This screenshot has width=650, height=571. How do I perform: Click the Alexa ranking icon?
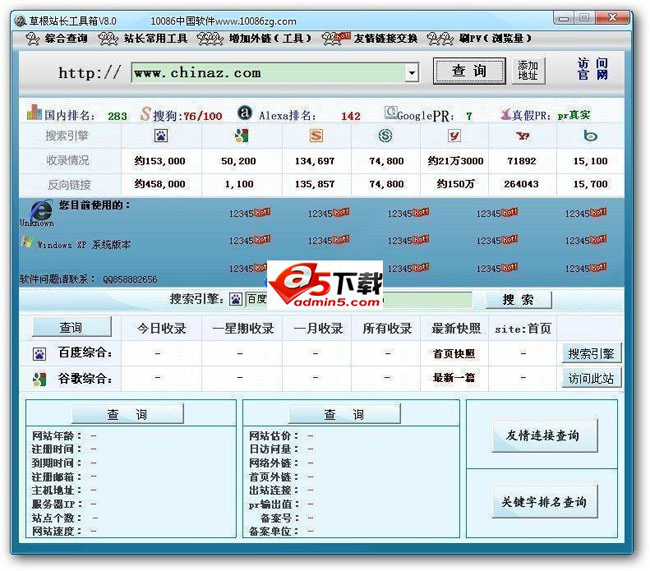click(245, 112)
